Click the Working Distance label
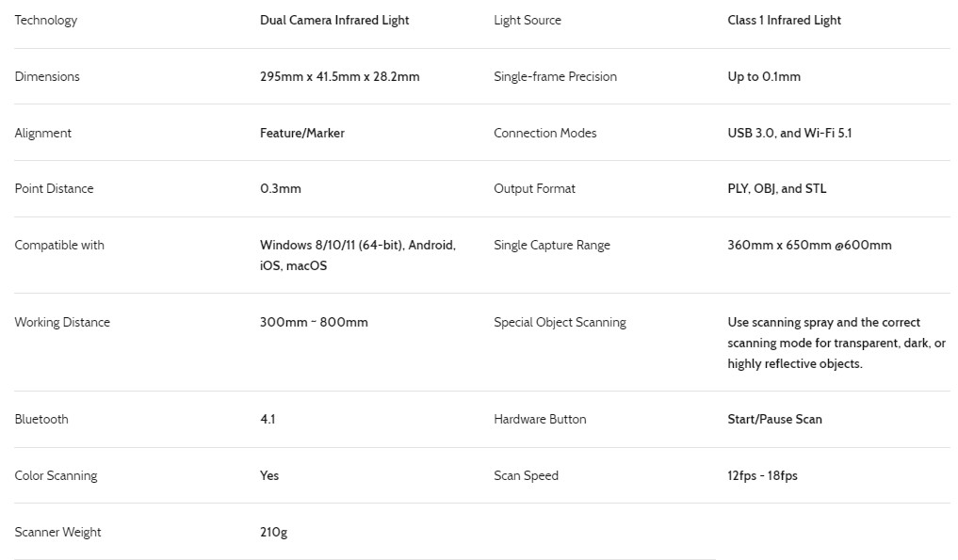This screenshot has height=560, width=958. tap(62, 322)
